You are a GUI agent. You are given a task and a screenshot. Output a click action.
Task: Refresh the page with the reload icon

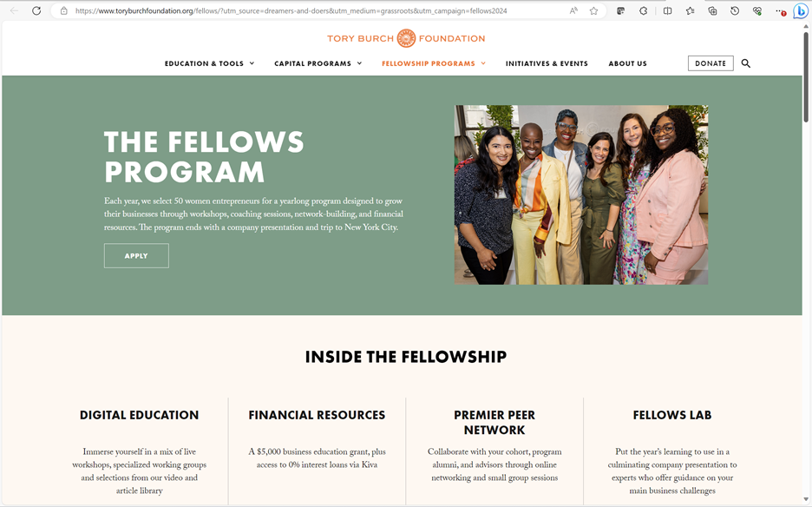click(36, 11)
